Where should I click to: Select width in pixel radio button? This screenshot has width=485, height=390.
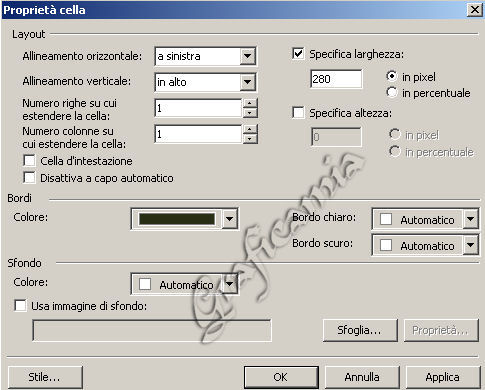coord(392,76)
